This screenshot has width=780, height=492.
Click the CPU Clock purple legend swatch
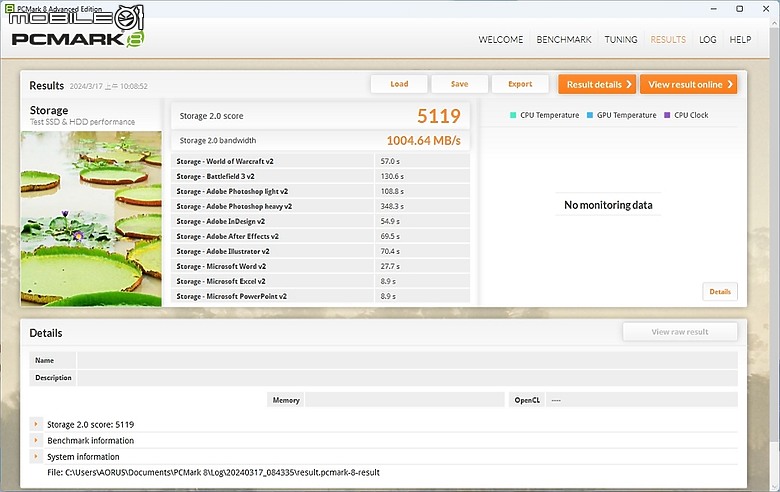pyautogui.click(x=667, y=115)
